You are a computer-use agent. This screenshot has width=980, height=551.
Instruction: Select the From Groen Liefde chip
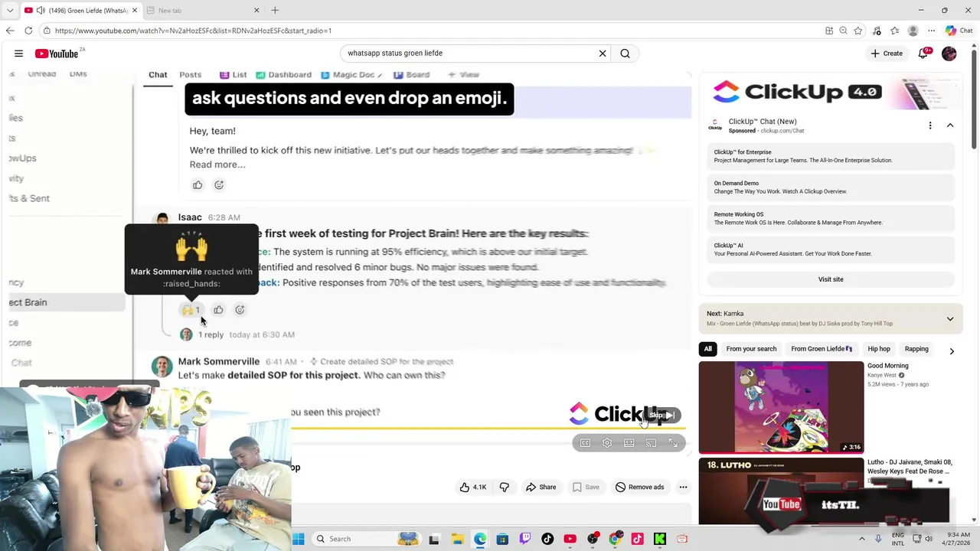[822, 349]
